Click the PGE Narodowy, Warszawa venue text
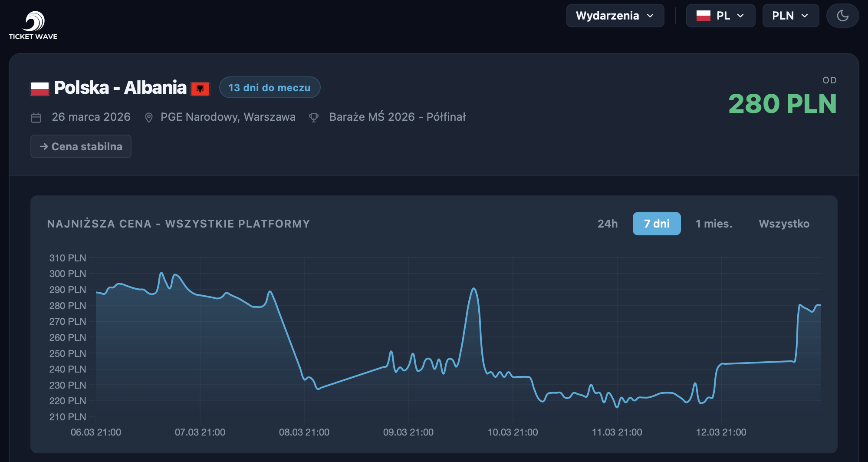This screenshot has width=868, height=462. (228, 117)
